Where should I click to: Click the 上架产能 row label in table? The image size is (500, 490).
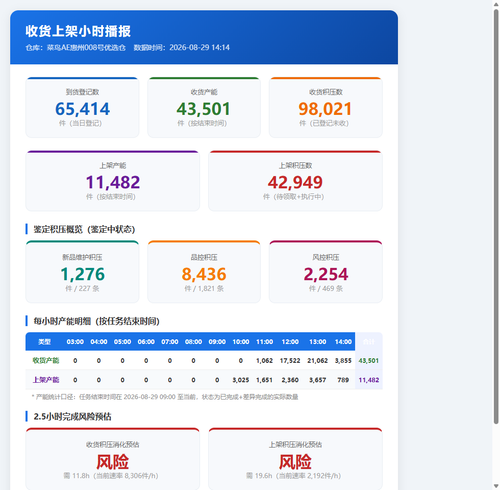click(x=46, y=380)
